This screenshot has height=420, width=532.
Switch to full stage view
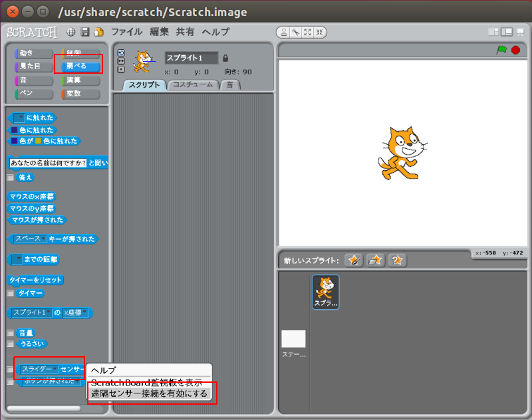click(507, 32)
